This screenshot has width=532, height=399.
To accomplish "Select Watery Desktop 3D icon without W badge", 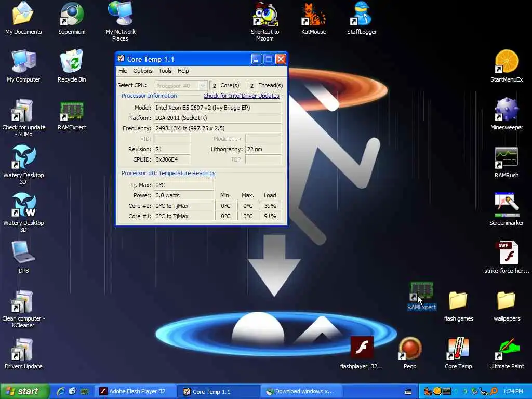I will point(23,165).
